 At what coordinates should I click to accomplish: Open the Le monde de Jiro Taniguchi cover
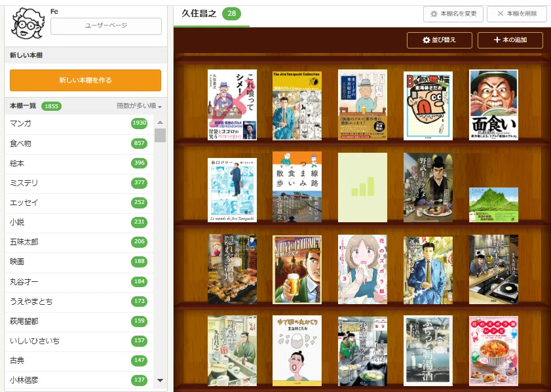[x=232, y=190]
